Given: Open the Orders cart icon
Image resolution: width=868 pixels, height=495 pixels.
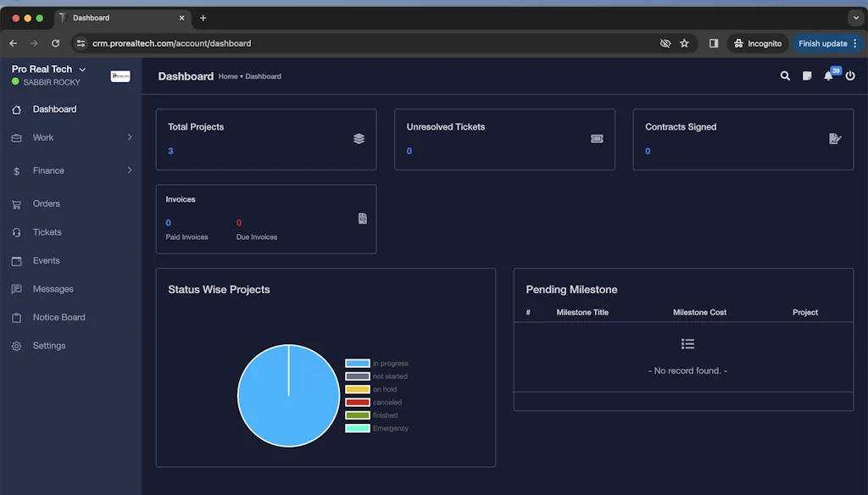Looking at the screenshot, I should [x=18, y=203].
